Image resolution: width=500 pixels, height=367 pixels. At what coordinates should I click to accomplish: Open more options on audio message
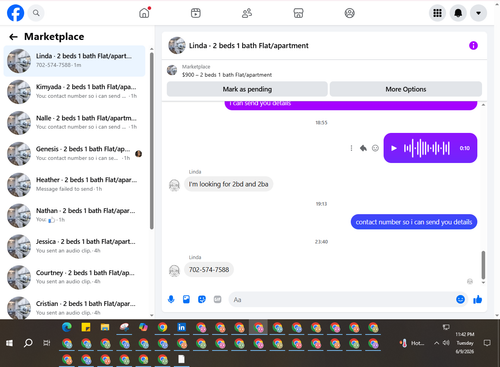[x=351, y=148]
